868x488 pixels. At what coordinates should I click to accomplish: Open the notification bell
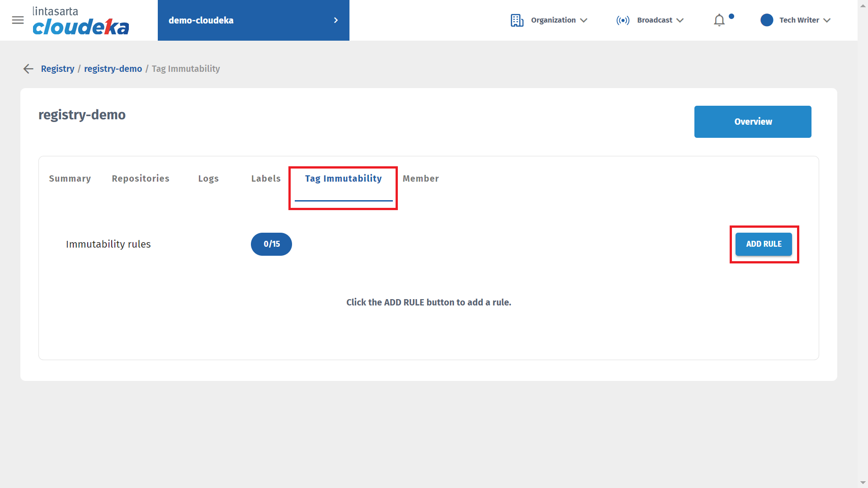click(x=719, y=20)
